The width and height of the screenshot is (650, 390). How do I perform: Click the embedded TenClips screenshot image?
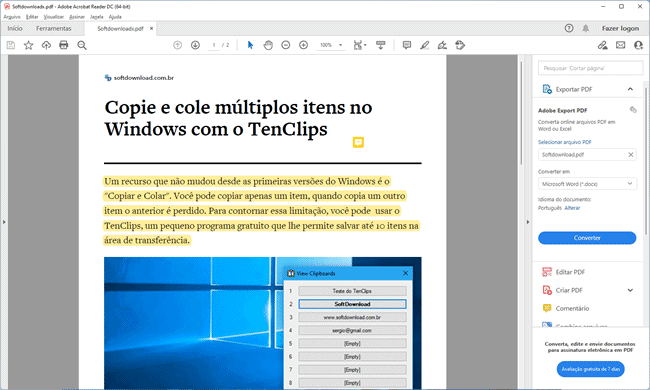point(263,323)
